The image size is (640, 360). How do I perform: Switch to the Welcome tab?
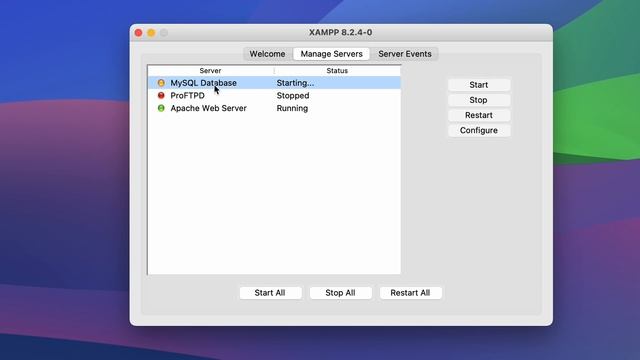[x=267, y=54]
